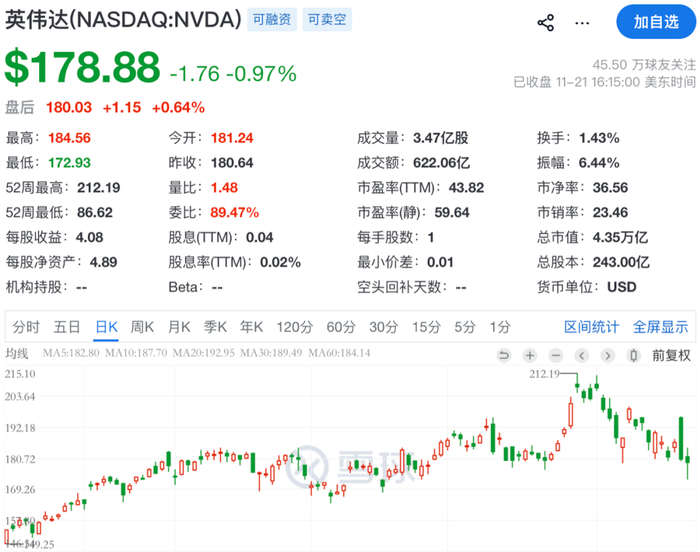
Task: Switch to 五日 five-day tab
Action: click(67, 327)
